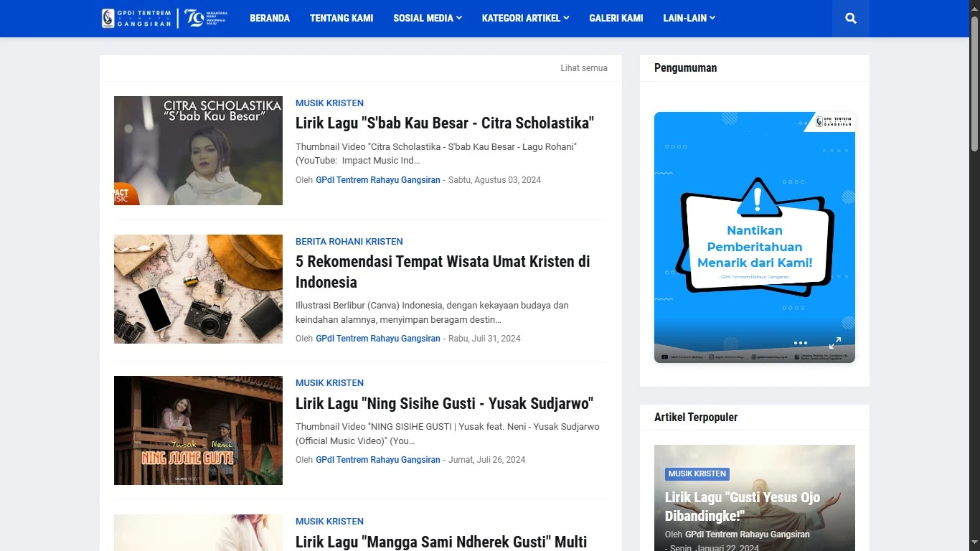Open Citra Scholastika video thumbnail
The height and width of the screenshot is (551, 980).
pyautogui.click(x=198, y=151)
